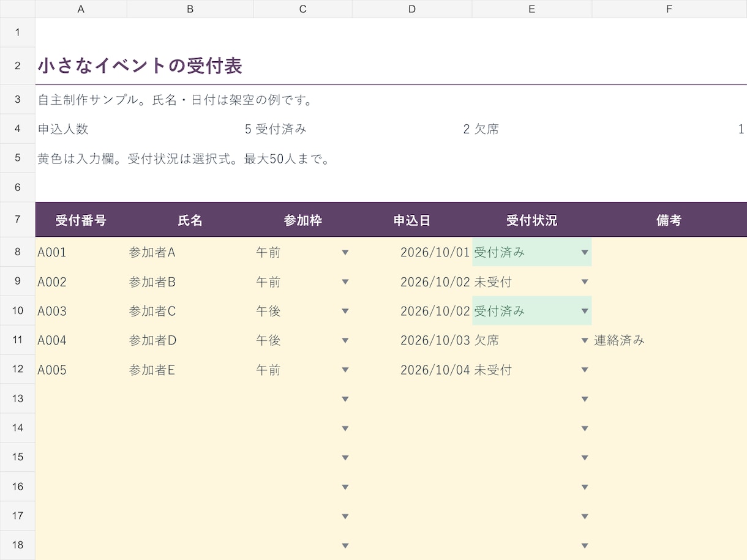Select the 参加者E name cell

tap(190, 370)
